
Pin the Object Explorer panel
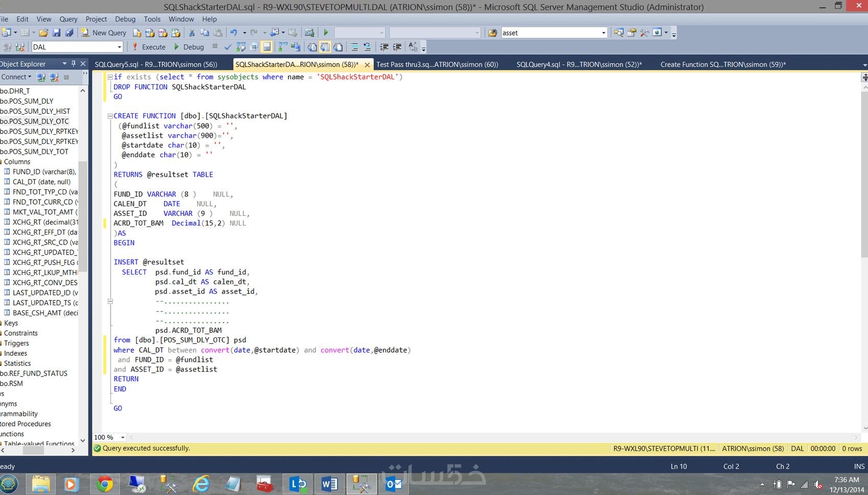pyautogui.click(x=74, y=64)
